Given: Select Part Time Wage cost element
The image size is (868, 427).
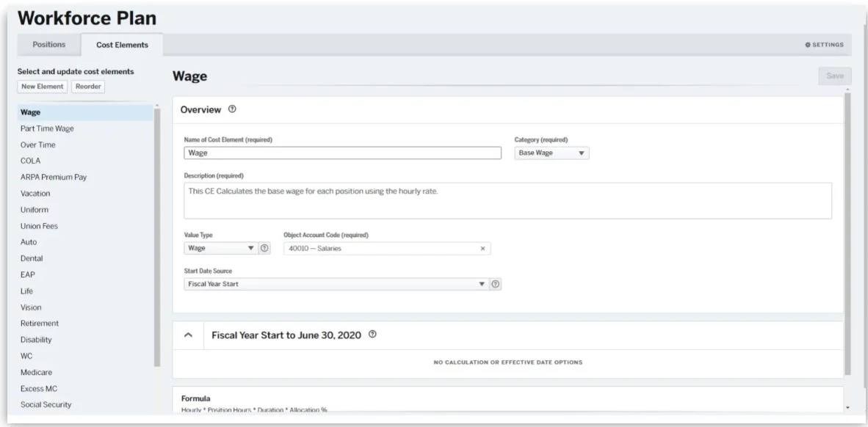Looking at the screenshot, I should [48, 128].
